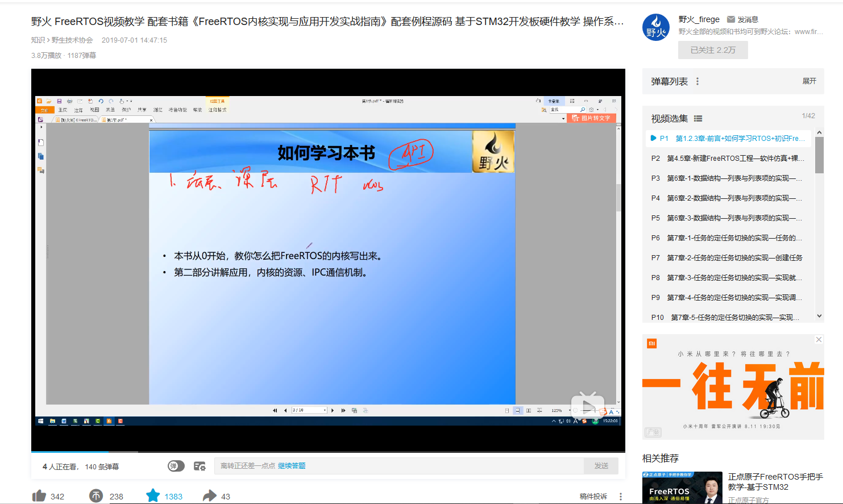Click the like count 342
Image resolution: width=843 pixels, height=504 pixels.
57,497
